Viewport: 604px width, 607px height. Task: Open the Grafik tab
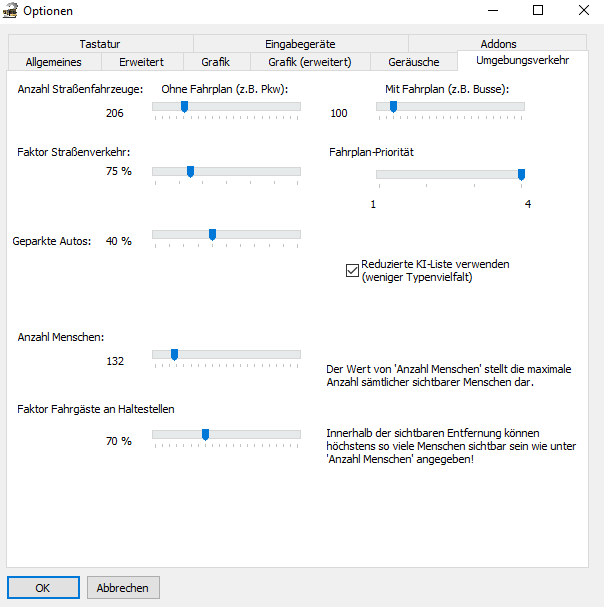coord(215,62)
